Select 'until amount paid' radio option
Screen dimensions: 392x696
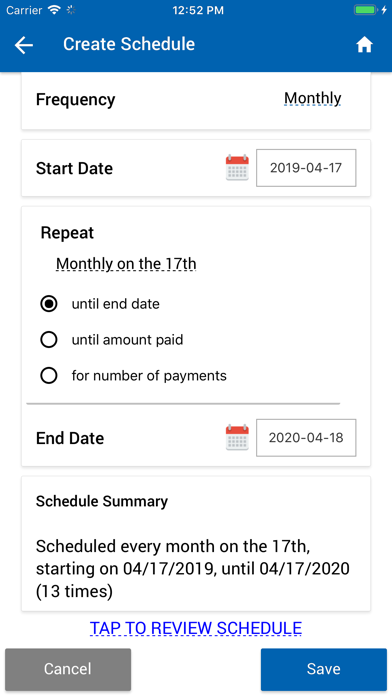49,340
